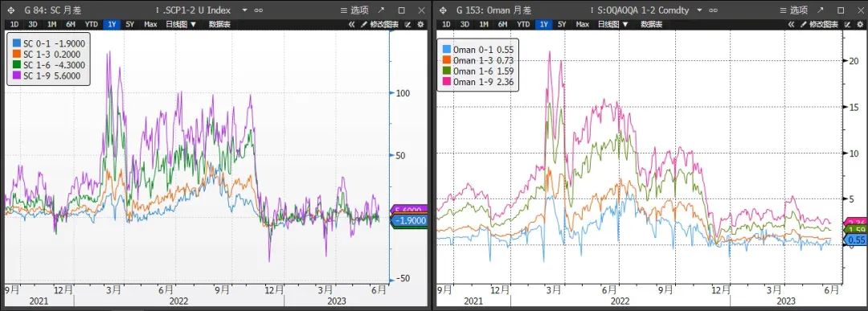Click SC 1-3 0.2000 legend entry
868x311 pixels.
click(x=46, y=54)
